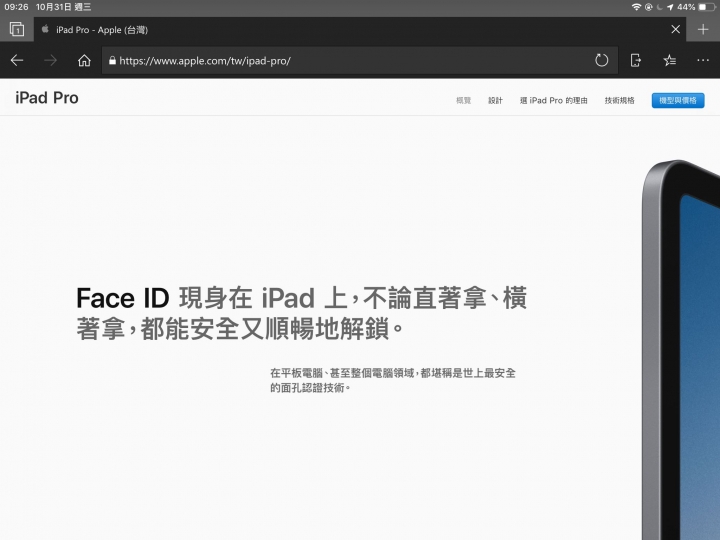Viewport: 720px width, 540px height.
Task: Add a new tab with plus
Action: (x=703, y=30)
